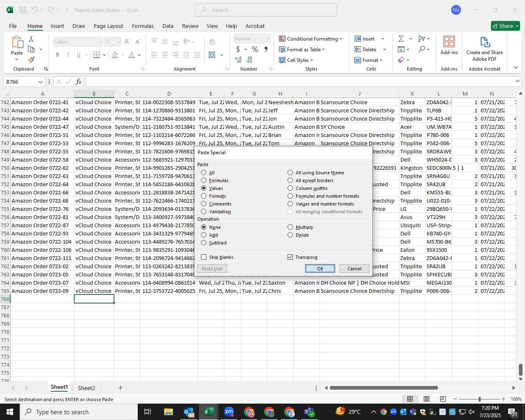The width and height of the screenshot is (525, 420).
Task: Click the Underline button
Action: point(78,55)
